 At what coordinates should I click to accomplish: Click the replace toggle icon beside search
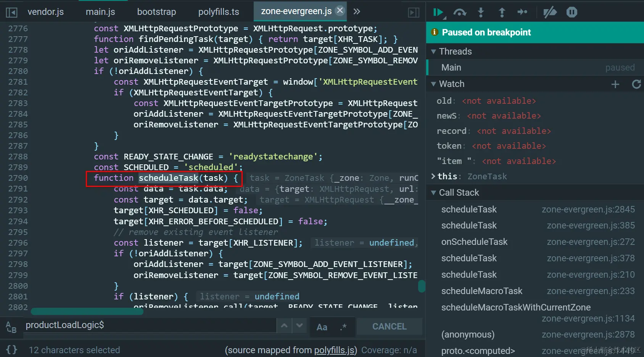tap(11, 327)
